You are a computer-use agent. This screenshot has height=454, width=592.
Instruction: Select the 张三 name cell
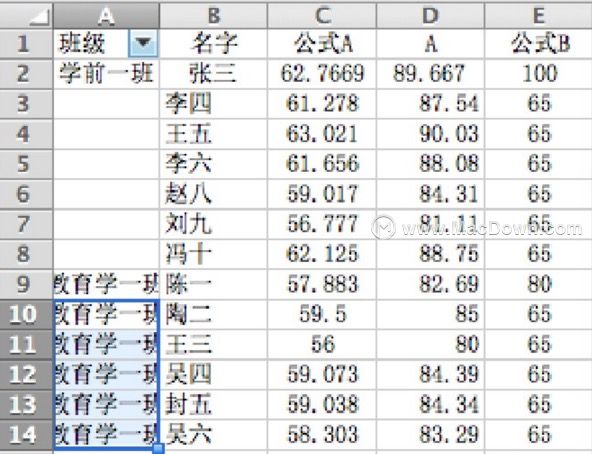tap(213, 74)
